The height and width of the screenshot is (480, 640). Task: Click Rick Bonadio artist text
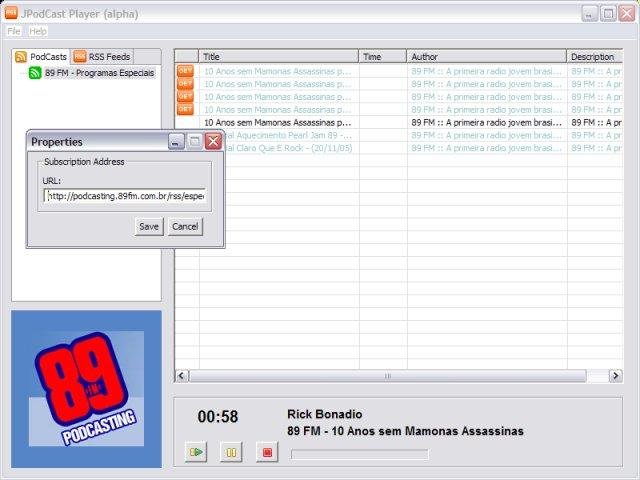(x=324, y=414)
